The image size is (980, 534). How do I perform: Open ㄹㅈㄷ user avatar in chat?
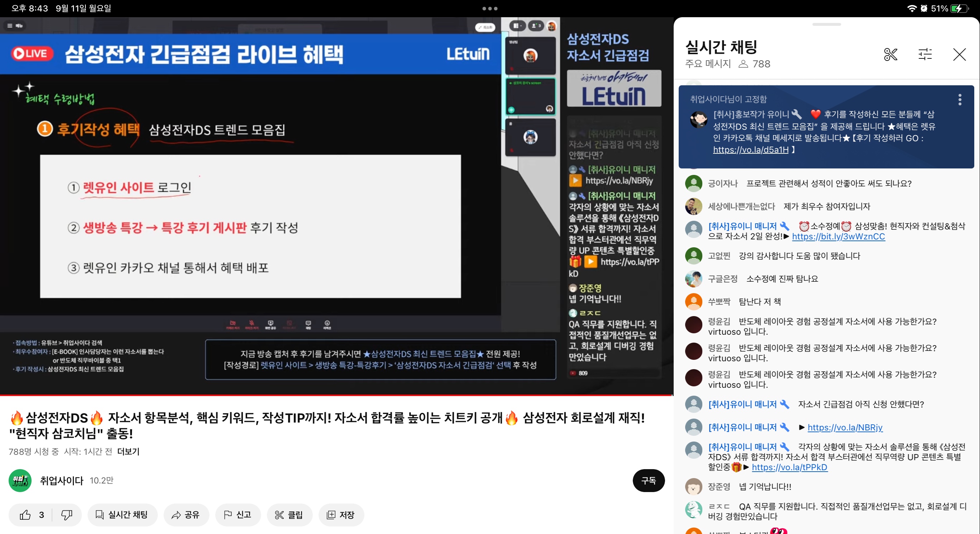693,510
